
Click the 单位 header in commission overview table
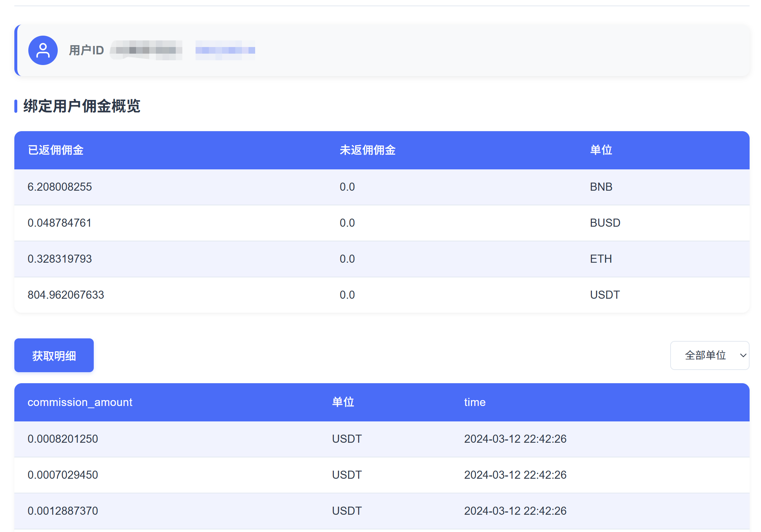pos(600,150)
